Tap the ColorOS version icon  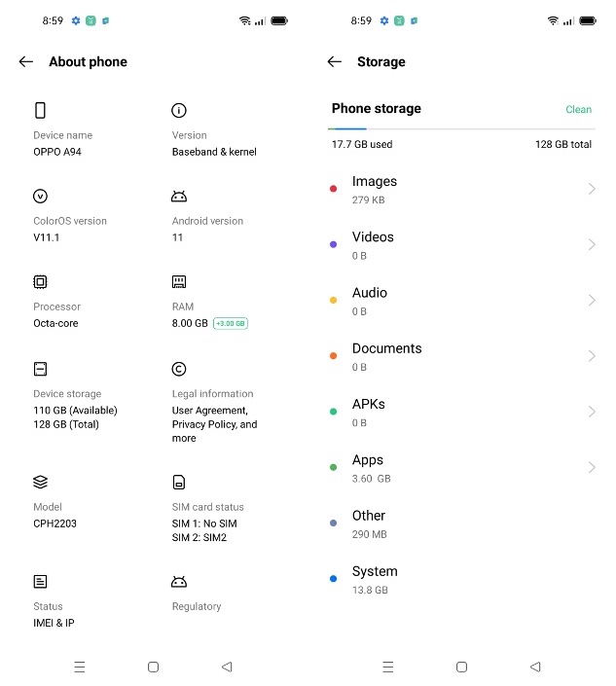[40, 196]
